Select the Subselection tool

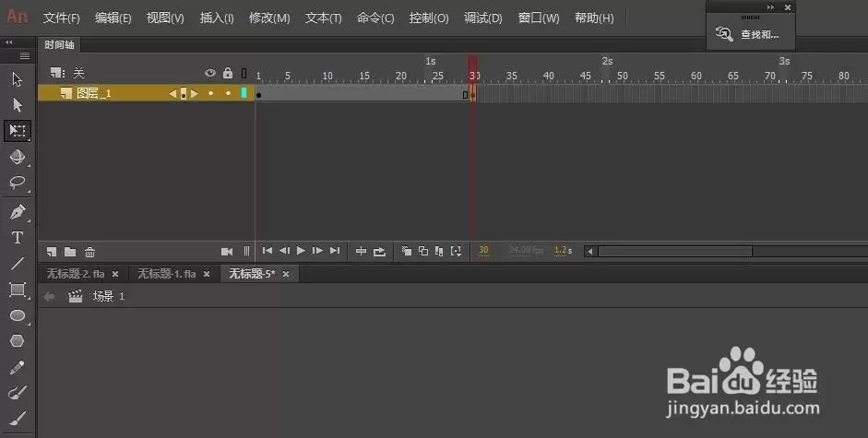18,104
